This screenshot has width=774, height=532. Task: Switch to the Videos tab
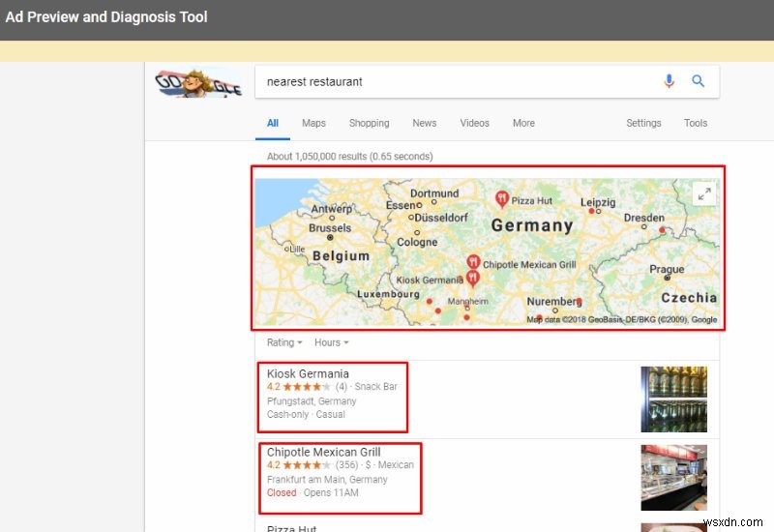pyautogui.click(x=474, y=123)
